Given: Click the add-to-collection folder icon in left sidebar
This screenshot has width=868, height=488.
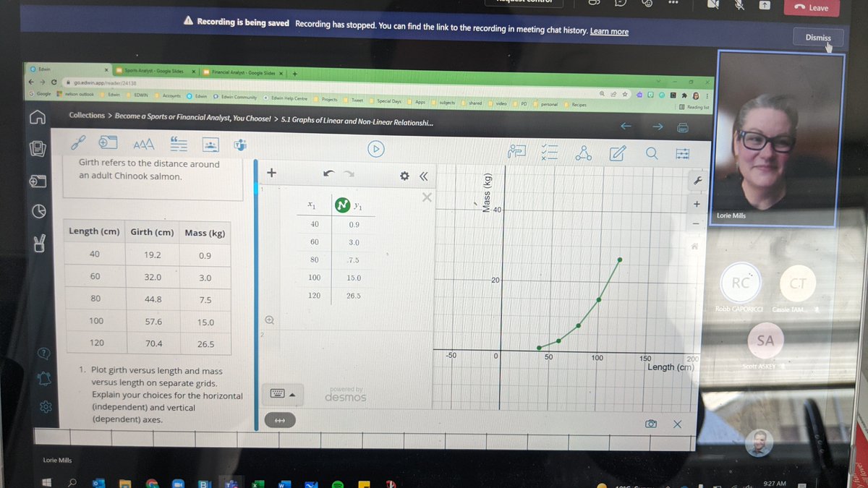Looking at the screenshot, I should click(x=38, y=181).
